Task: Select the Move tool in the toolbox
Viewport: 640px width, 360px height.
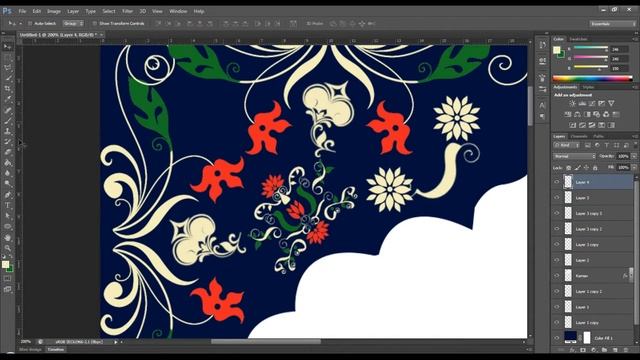Action: pyautogui.click(x=8, y=47)
